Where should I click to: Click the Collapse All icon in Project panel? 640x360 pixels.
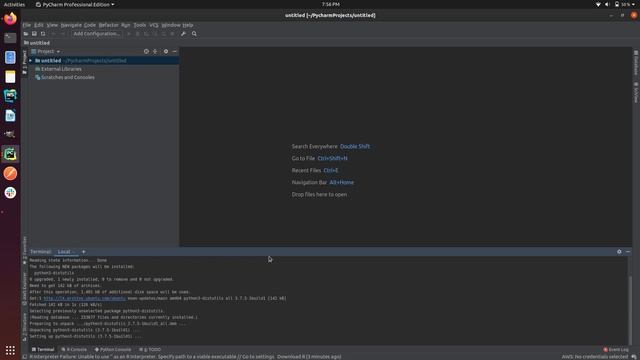pyautogui.click(x=155, y=51)
